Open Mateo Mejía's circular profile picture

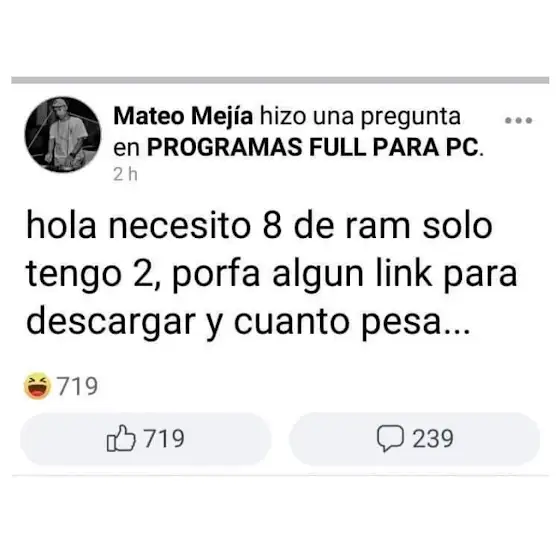tap(63, 135)
